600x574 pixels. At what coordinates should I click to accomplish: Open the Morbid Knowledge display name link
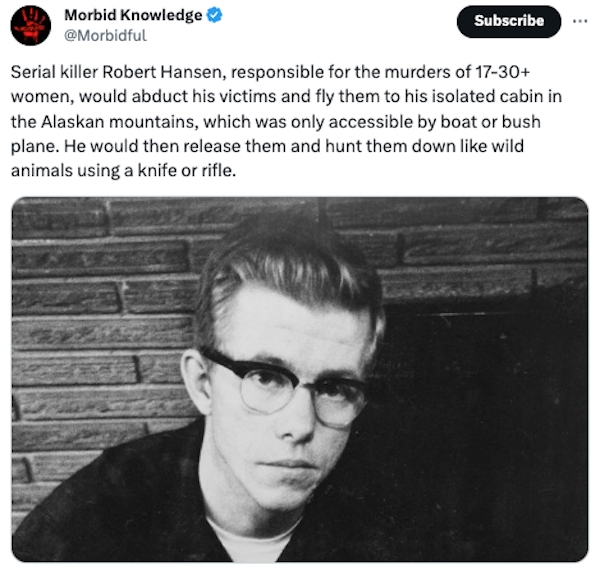133,15
